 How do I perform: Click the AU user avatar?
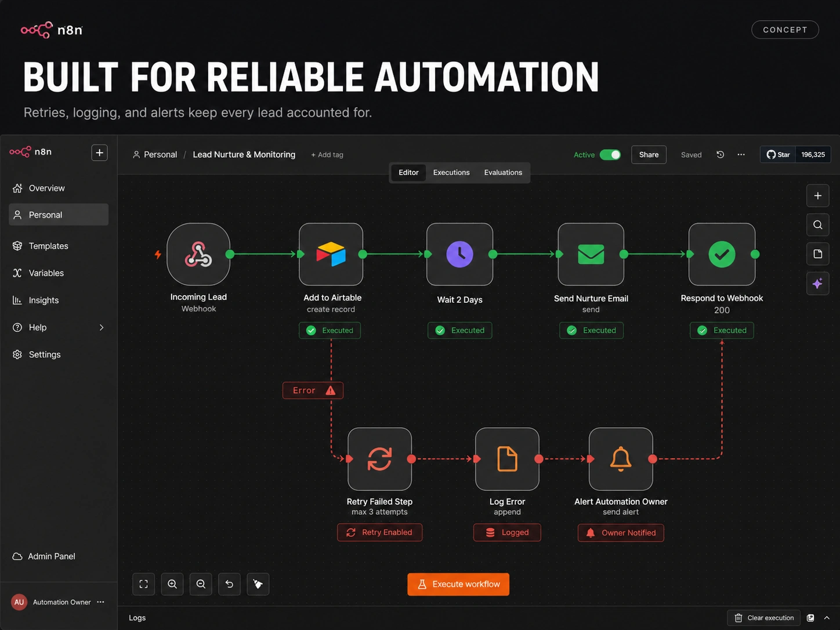(x=19, y=602)
